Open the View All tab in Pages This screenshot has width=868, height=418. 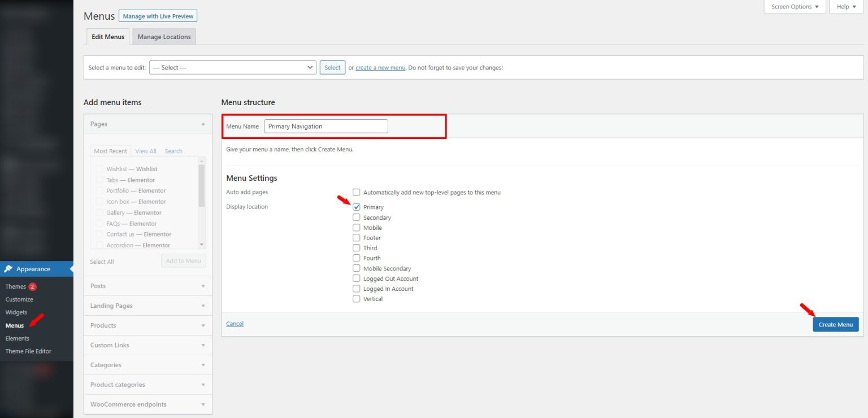pyautogui.click(x=145, y=151)
